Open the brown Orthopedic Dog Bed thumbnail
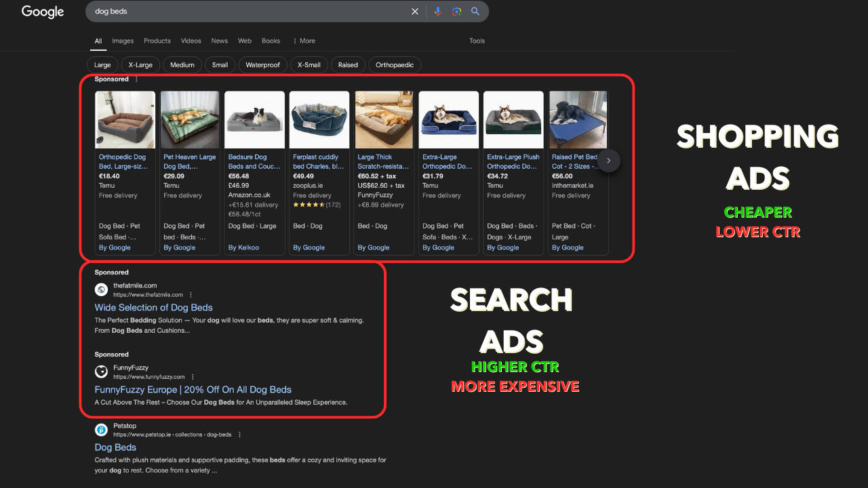The image size is (868, 488). [125, 120]
